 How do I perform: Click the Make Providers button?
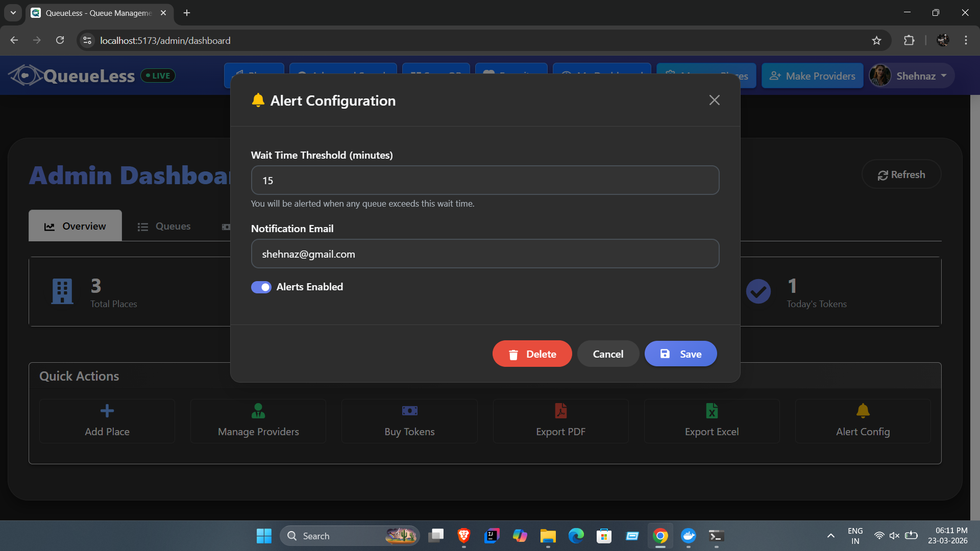click(x=812, y=76)
